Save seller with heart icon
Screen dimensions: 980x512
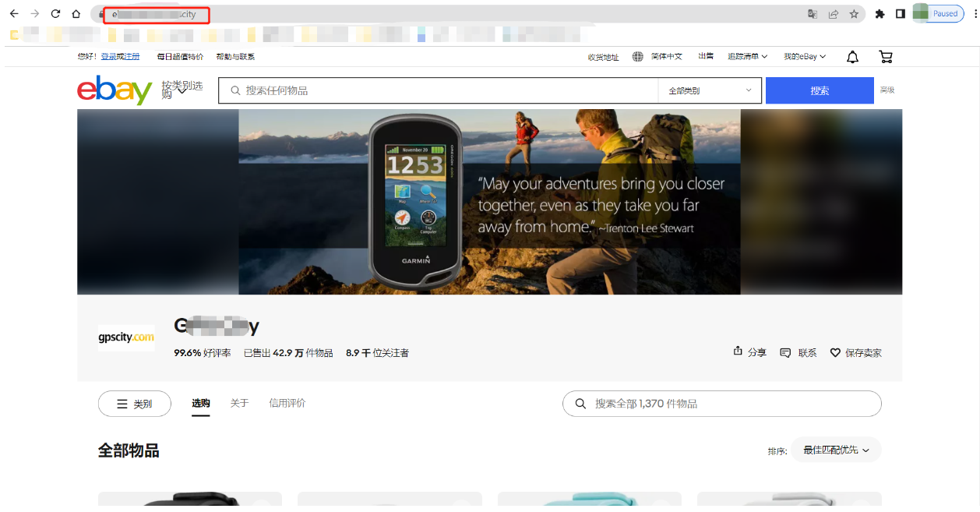point(835,353)
